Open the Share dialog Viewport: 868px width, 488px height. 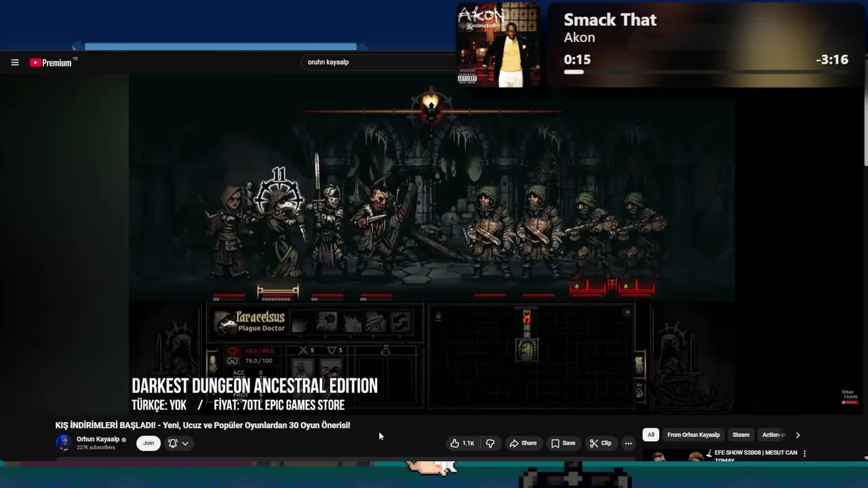[x=523, y=443]
